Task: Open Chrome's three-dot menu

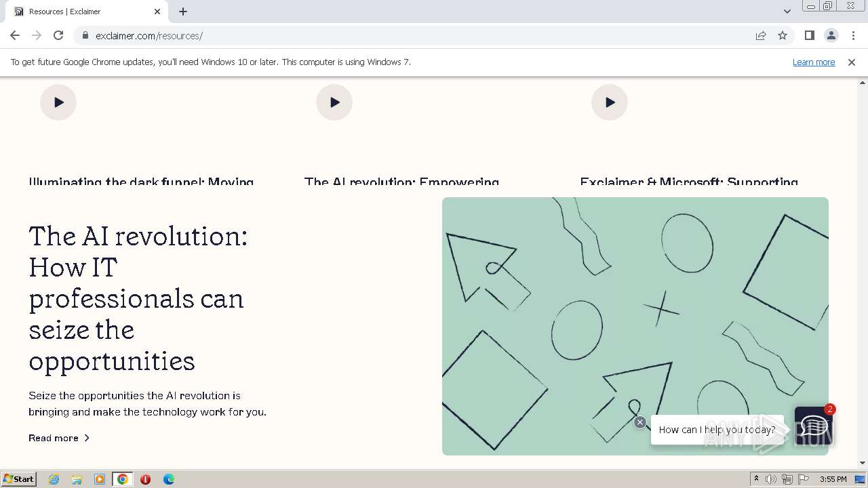Action: (x=852, y=35)
